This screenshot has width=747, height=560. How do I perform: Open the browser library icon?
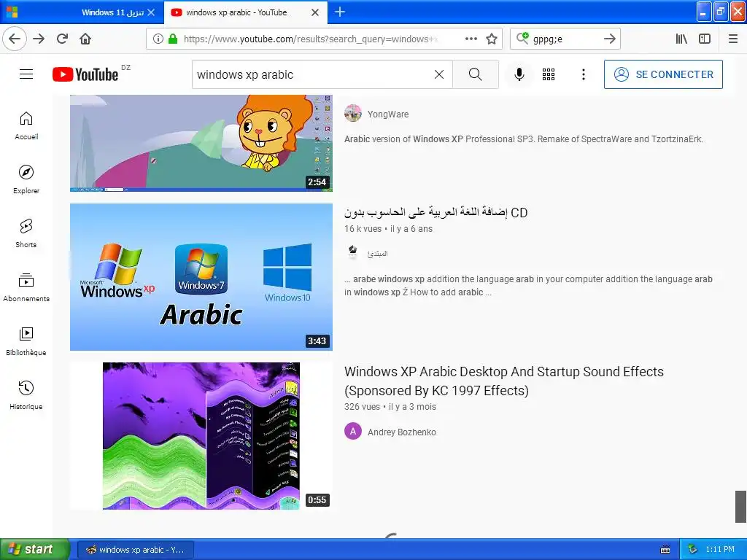[x=681, y=39]
